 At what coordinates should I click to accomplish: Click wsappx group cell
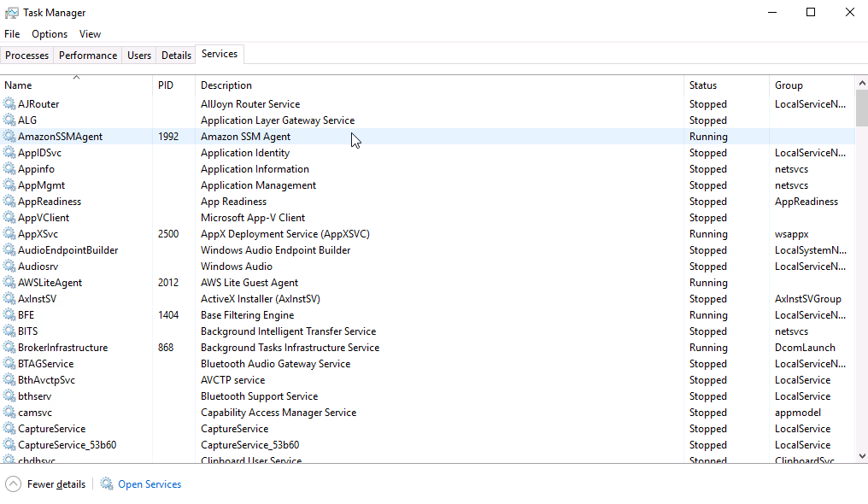[x=792, y=234]
